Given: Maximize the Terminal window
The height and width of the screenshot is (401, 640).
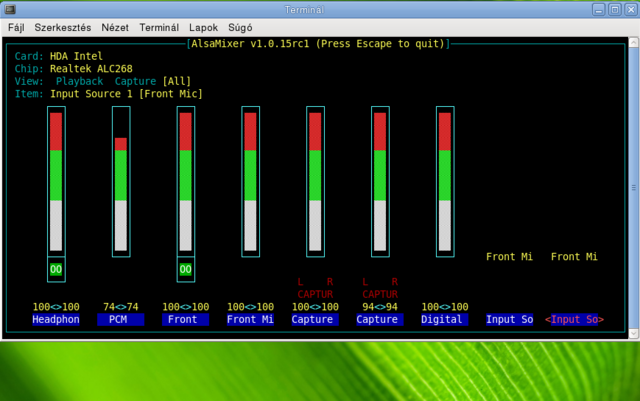Looking at the screenshot, I should [613, 8].
